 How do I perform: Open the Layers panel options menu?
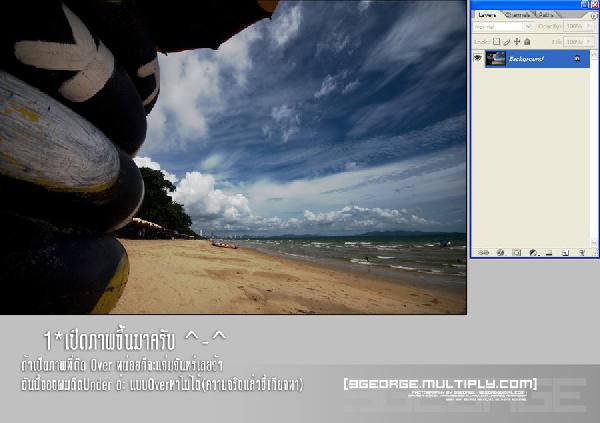(x=593, y=16)
